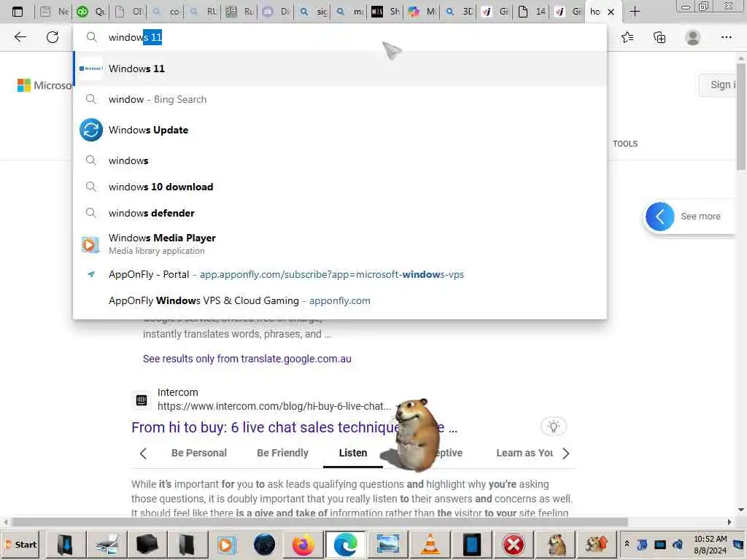Open 'AppOnFly - Portal' history suggestion
The width and height of the screenshot is (747, 560).
click(340, 274)
